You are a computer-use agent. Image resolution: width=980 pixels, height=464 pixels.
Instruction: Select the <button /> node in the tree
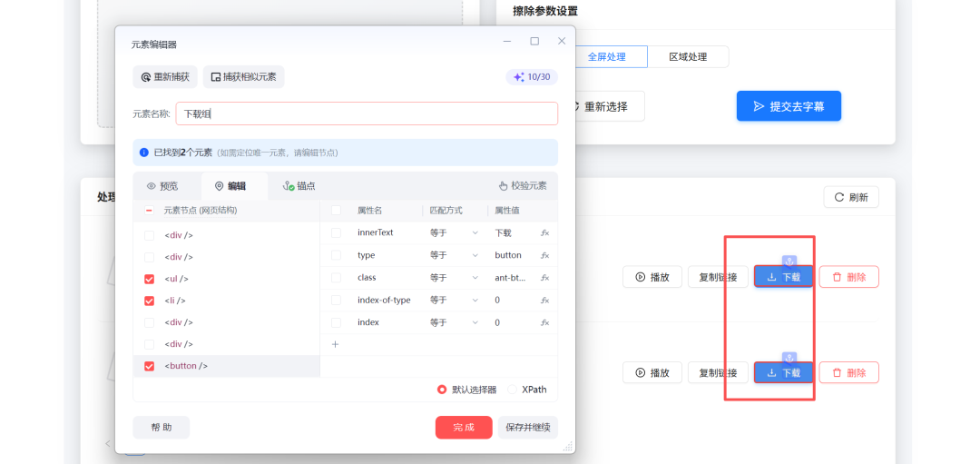186,366
